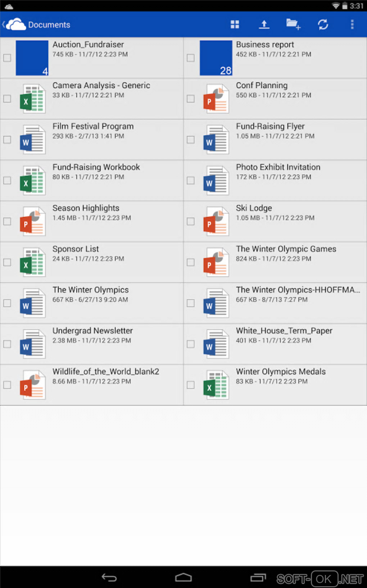Open Conf Planning PowerPoint icon

tap(216, 99)
